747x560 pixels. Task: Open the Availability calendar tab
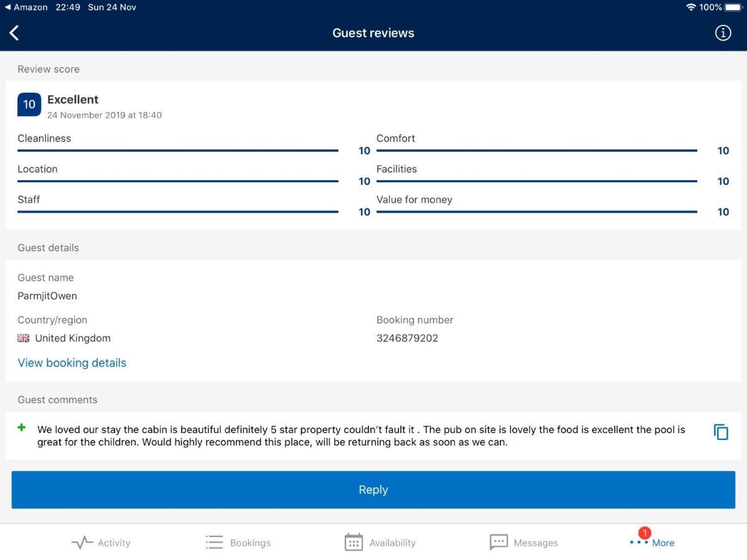380,543
